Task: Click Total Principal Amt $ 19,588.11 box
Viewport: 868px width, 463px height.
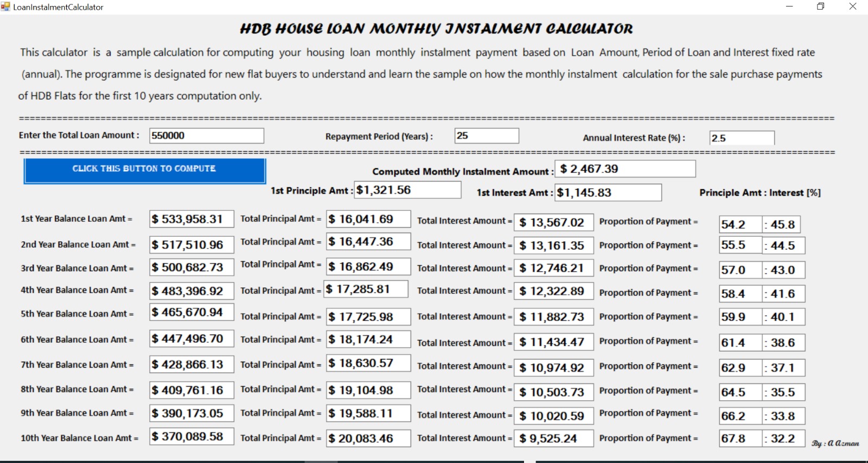Action: [x=368, y=413]
